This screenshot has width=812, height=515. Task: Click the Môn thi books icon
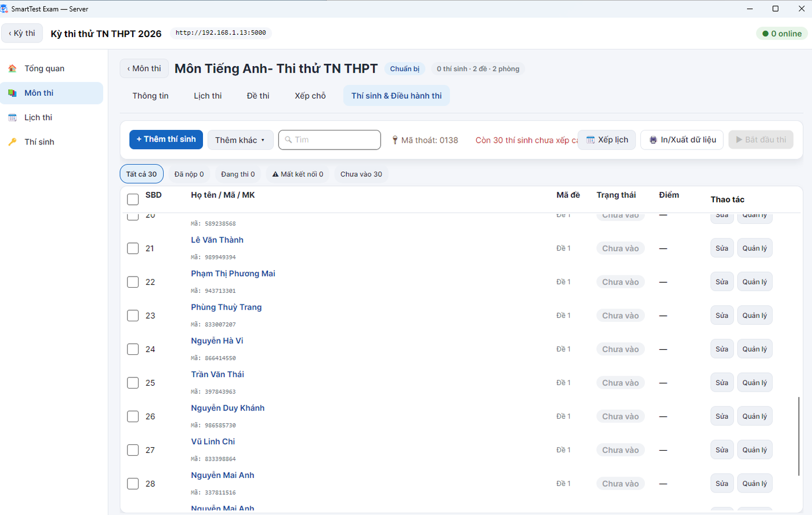tap(12, 93)
